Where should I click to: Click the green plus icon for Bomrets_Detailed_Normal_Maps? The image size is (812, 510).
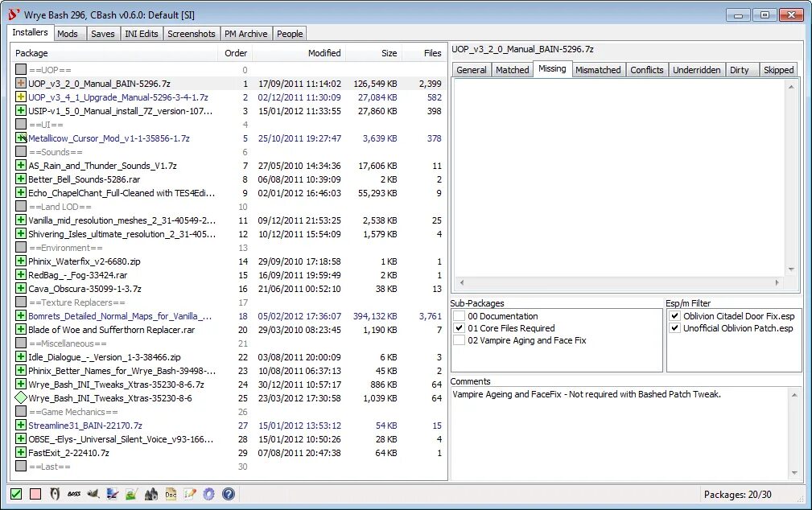tap(21, 316)
